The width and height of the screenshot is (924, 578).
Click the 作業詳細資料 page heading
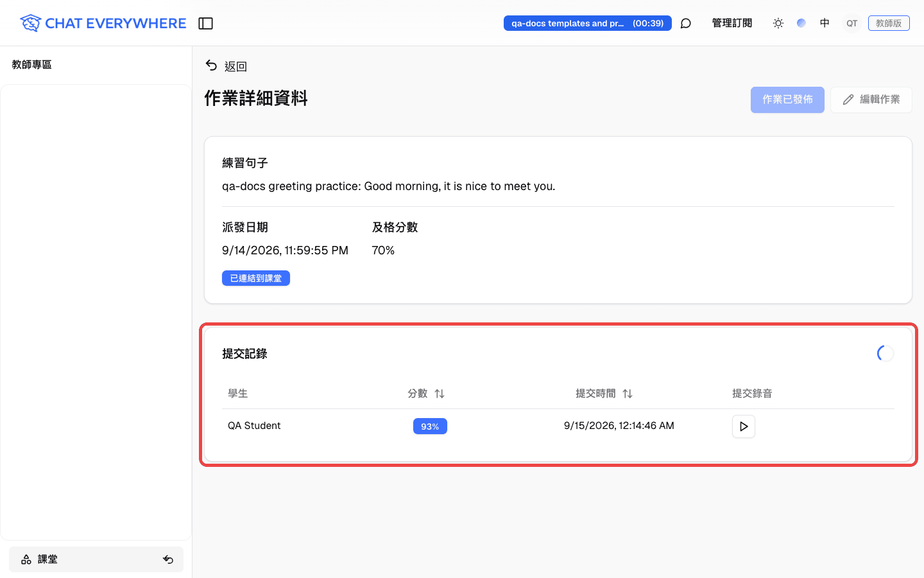pos(256,98)
